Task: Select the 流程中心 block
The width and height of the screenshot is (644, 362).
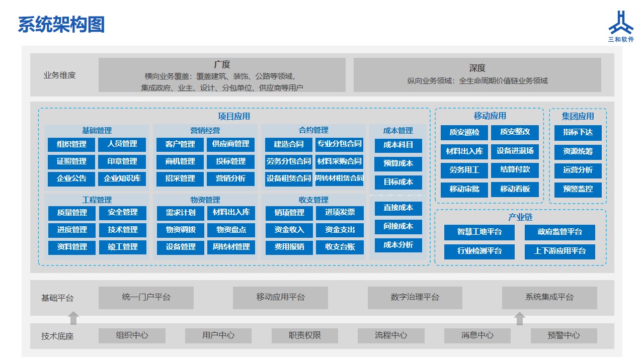Action: coord(391,335)
